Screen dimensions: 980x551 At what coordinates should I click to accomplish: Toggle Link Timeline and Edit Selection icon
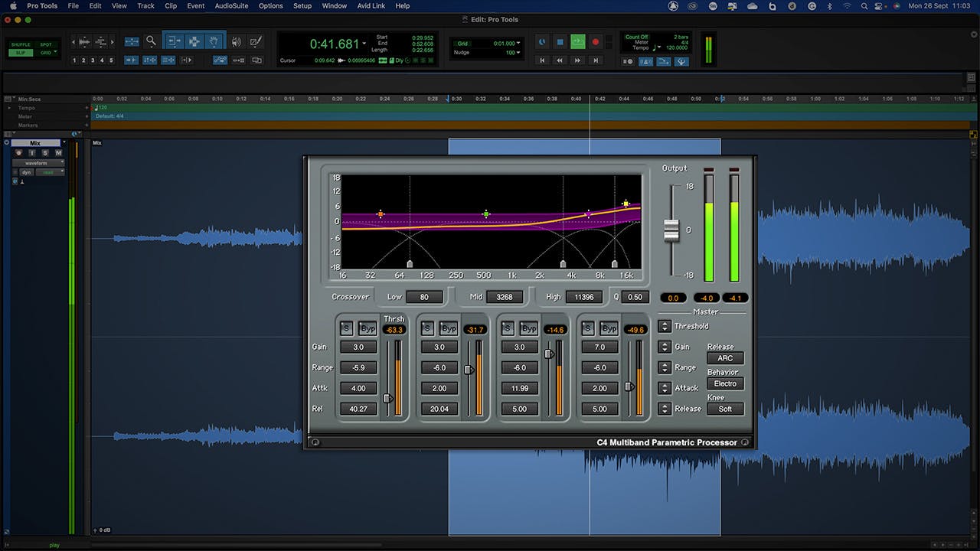click(x=150, y=60)
